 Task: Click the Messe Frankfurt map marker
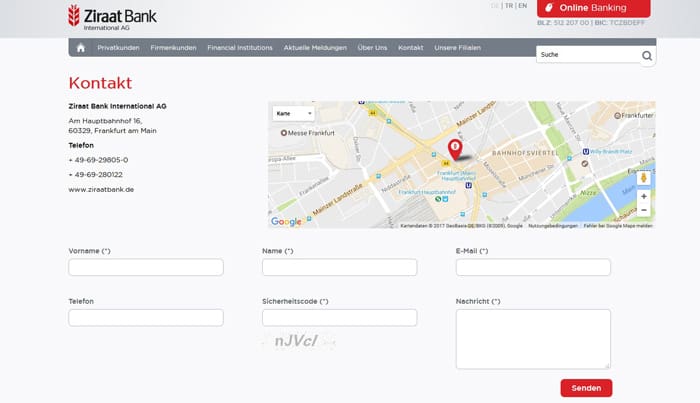tap(283, 133)
